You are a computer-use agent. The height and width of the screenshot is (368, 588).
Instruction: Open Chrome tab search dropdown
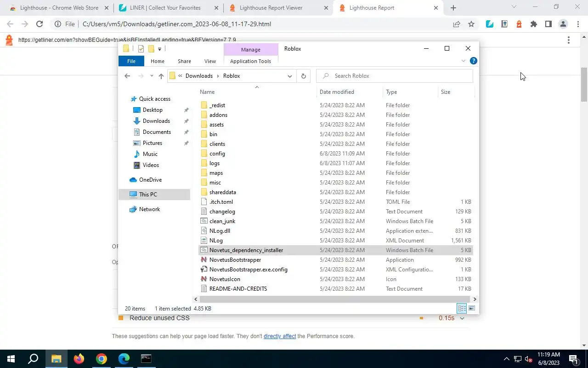tap(514, 7)
